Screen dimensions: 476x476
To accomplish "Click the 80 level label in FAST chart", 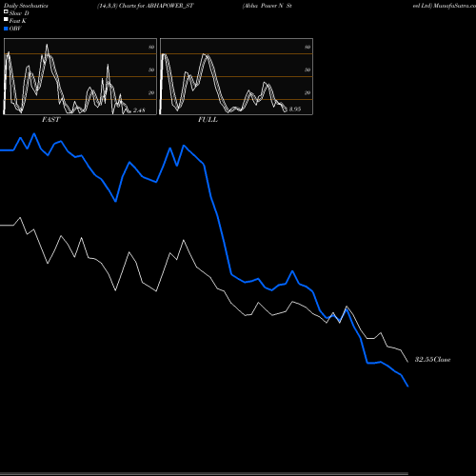I will tap(151, 47).
